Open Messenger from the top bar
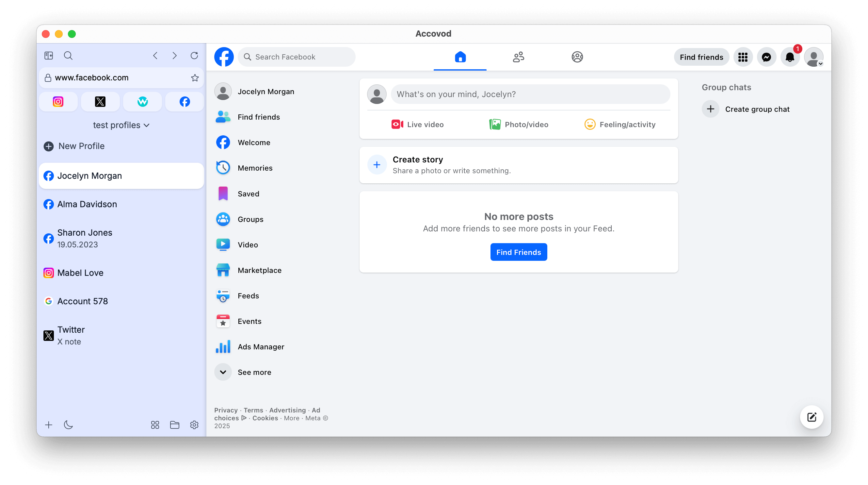This screenshot has height=485, width=868. click(766, 57)
